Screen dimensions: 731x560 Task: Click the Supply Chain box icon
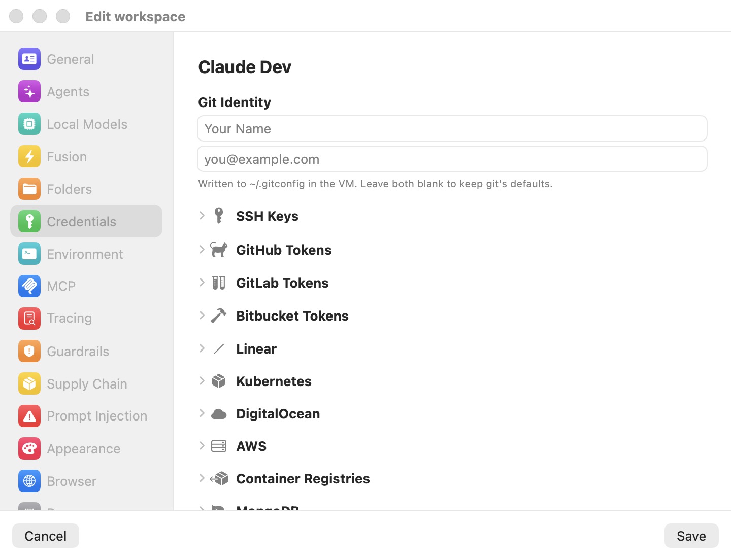click(x=29, y=383)
